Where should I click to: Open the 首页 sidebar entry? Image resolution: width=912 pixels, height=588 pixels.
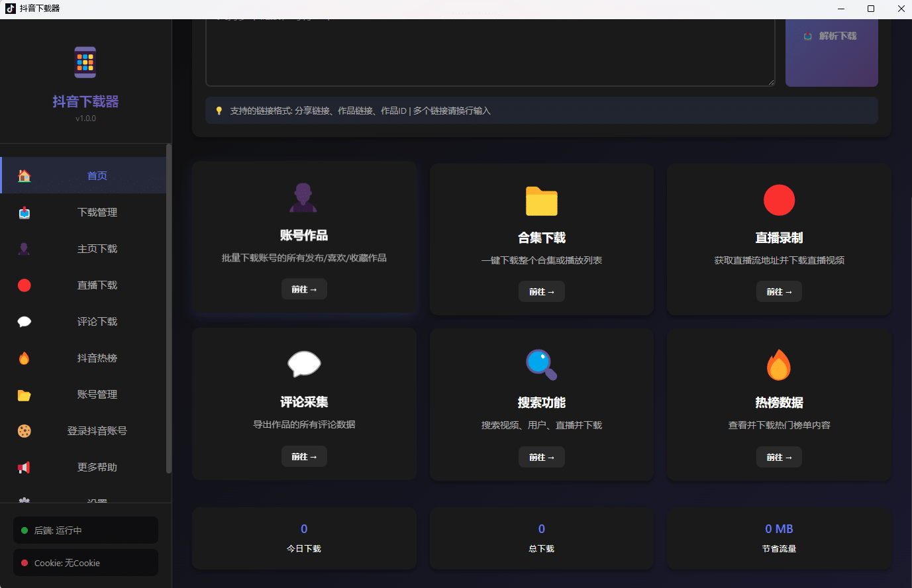85,175
